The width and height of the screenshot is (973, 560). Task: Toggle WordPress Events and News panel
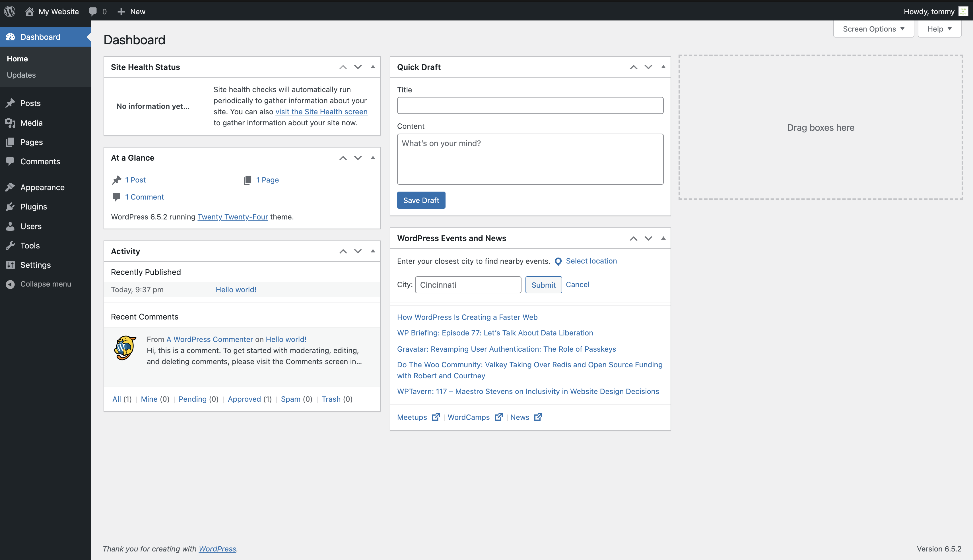coord(663,238)
